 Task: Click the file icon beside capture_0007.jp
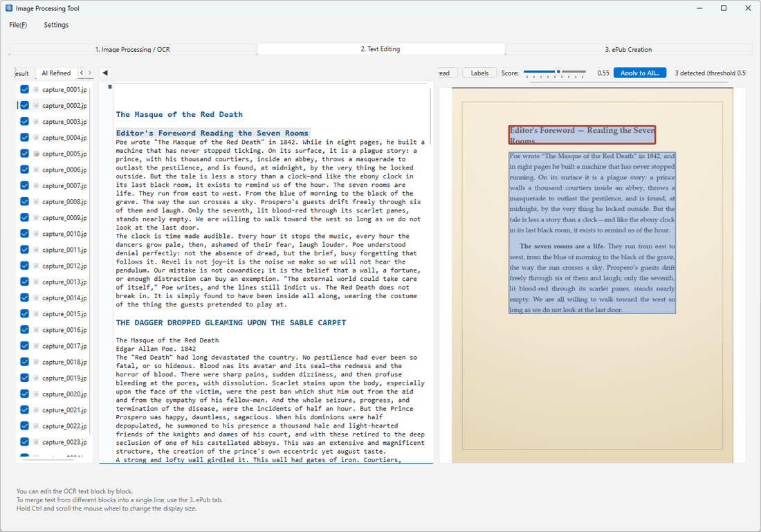[36, 186]
